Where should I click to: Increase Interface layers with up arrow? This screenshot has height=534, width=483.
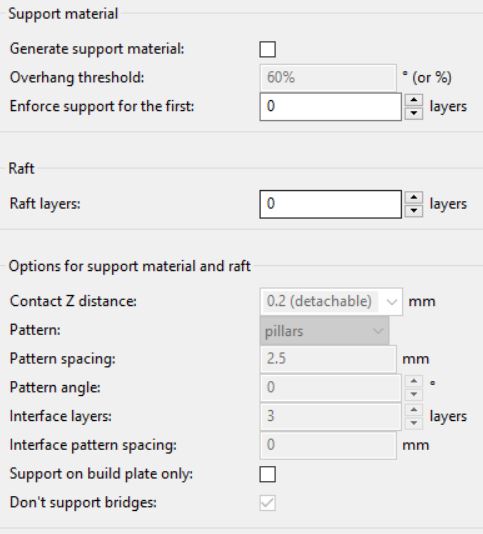pyautogui.click(x=414, y=410)
